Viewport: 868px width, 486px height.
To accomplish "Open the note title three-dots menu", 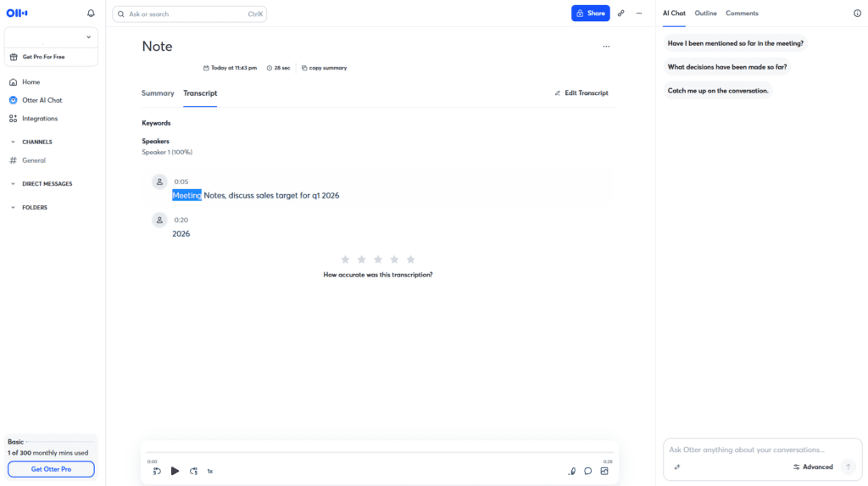I will pyautogui.click(x=606, y=47).
